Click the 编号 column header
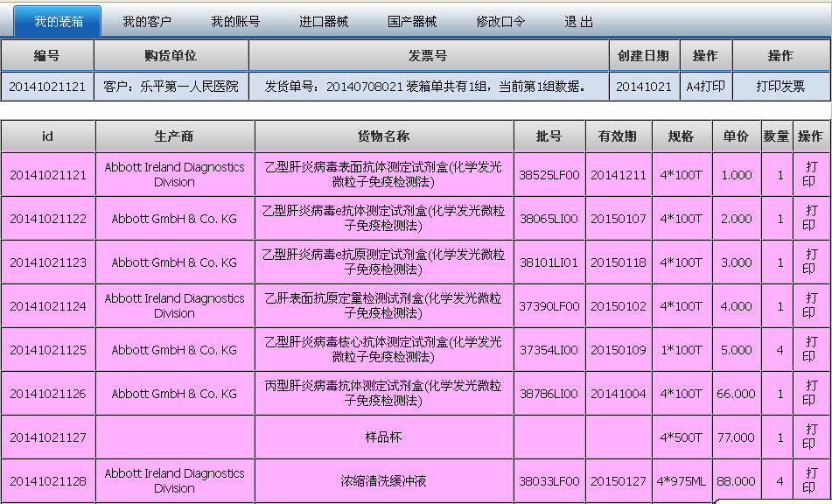Screen dimensions: 832x504 (47, 55)
